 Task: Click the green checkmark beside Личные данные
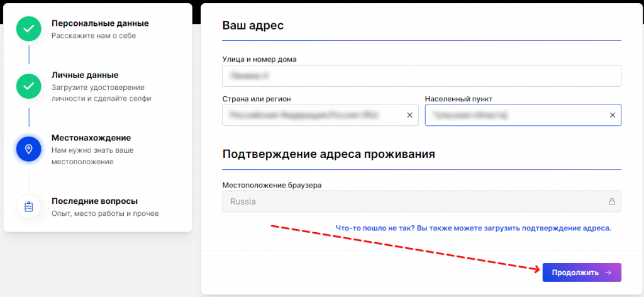[x=28, y=86]
